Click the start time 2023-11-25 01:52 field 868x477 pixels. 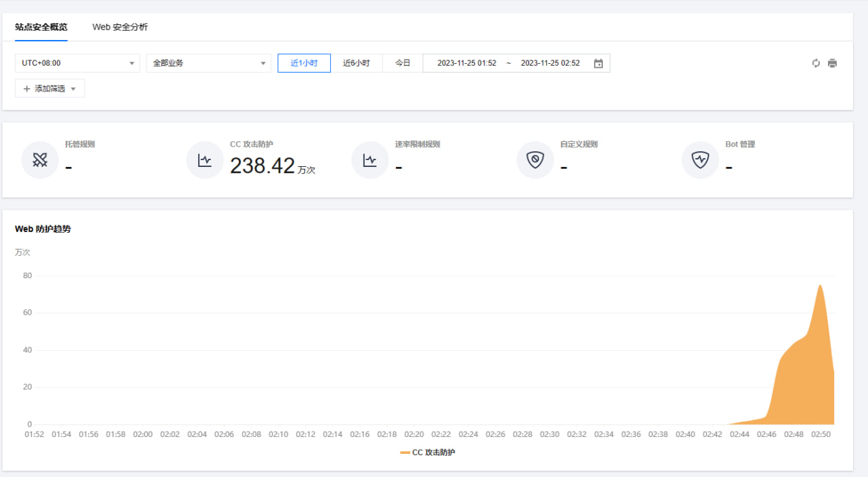coord(467,63)
